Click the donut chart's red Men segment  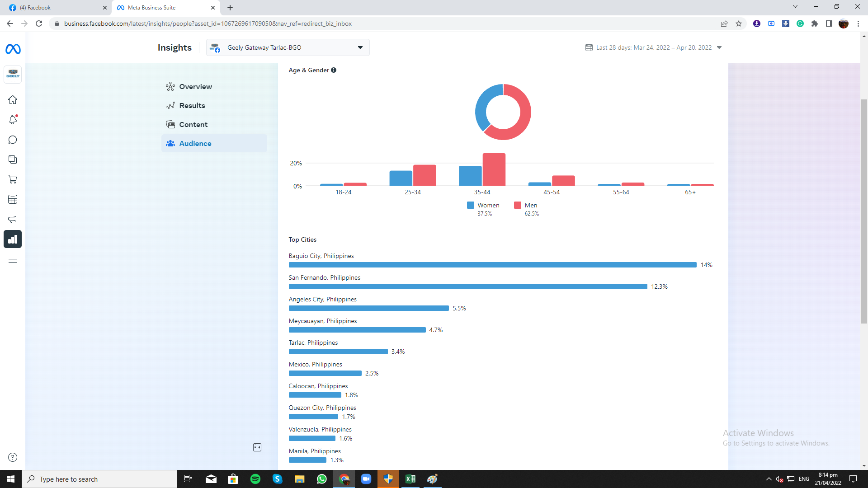pyautogui.click(x=525, y=117)
